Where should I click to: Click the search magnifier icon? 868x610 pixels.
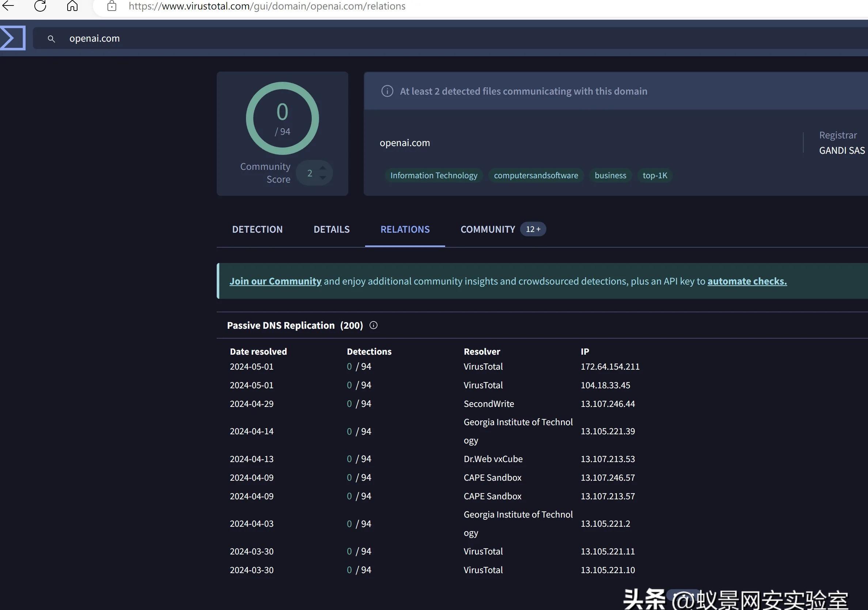[x=52, y=39]
